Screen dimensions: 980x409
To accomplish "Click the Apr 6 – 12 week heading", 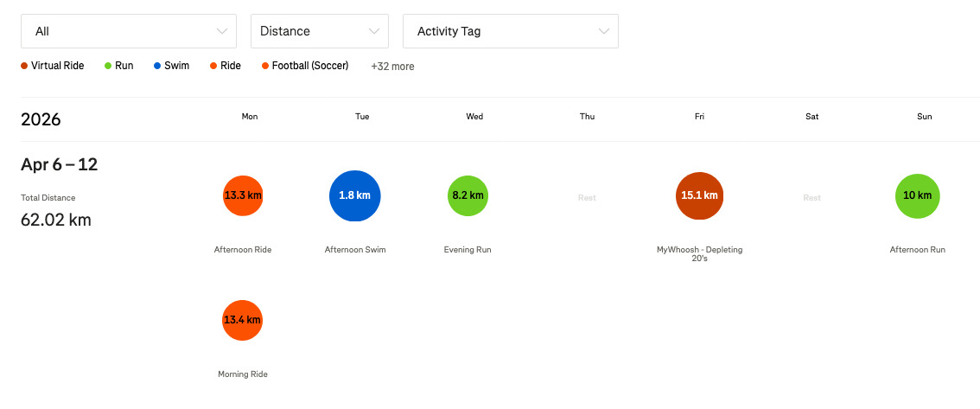I will pyautogui.click(x=60, y=164).
